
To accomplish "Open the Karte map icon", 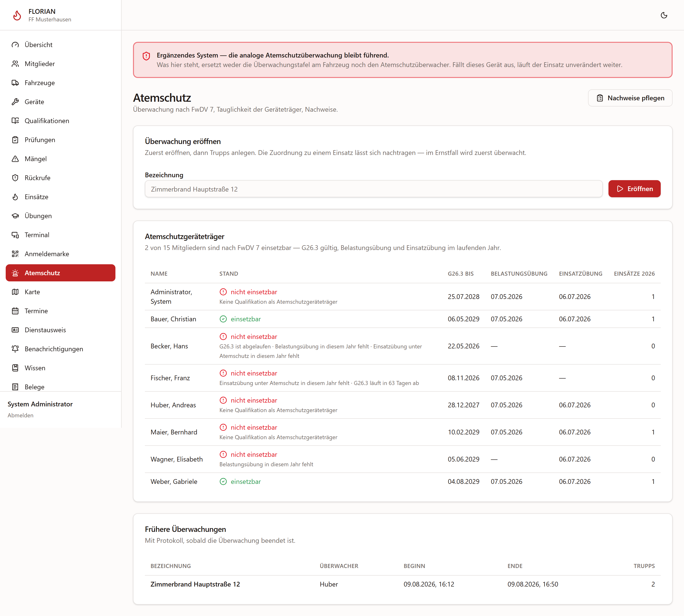I will tap(15, 292).
